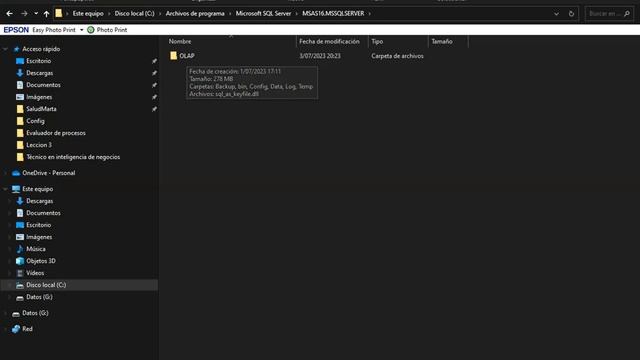
Task: Select 'Acceso rápido' in the sidebar
Action: 41,49
